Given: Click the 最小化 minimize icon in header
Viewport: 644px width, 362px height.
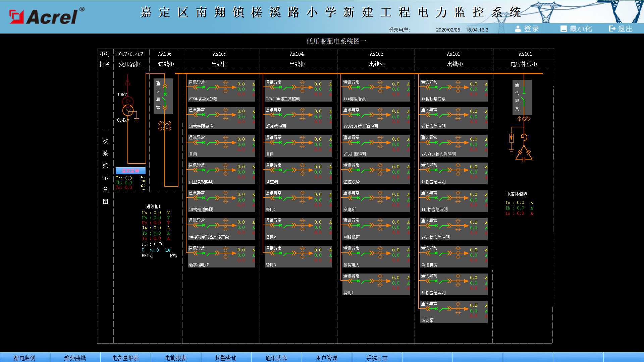Looking at the screenshot, I should 563,29.
